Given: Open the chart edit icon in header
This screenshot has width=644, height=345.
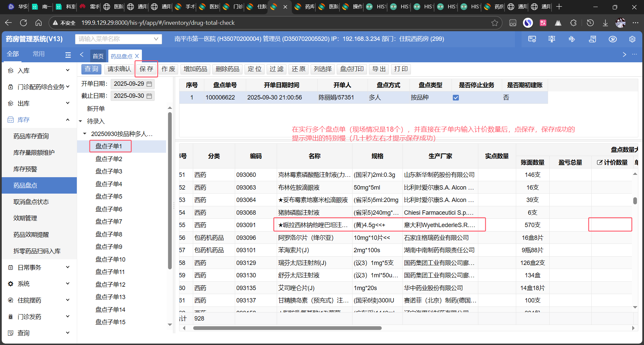Looking at the screenshot, I should [x=572, y=39].
